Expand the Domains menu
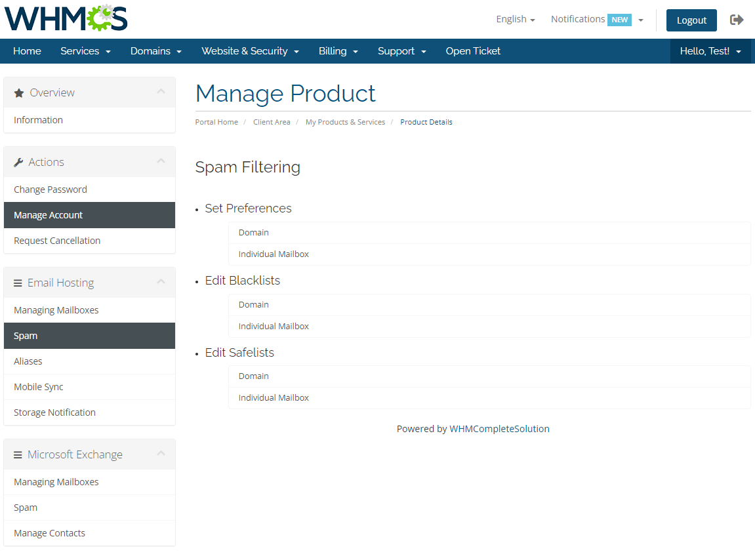This screenshot has width=755, height=560. coord(156,51)
